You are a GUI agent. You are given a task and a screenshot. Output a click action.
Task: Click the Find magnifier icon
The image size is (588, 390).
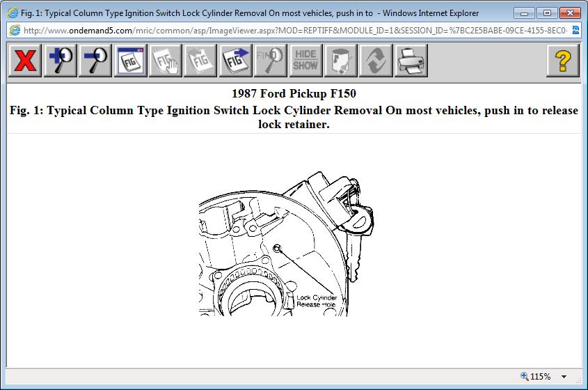[x=271, y=61]
